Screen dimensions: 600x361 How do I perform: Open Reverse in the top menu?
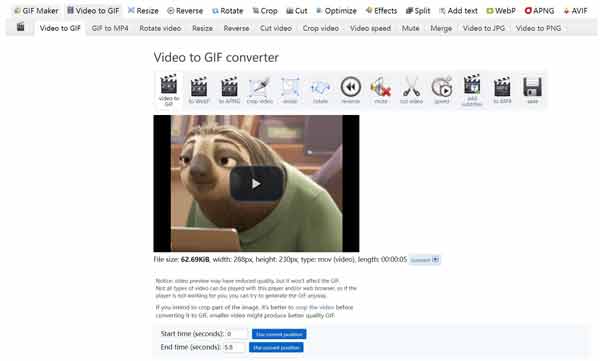[185, 11]
